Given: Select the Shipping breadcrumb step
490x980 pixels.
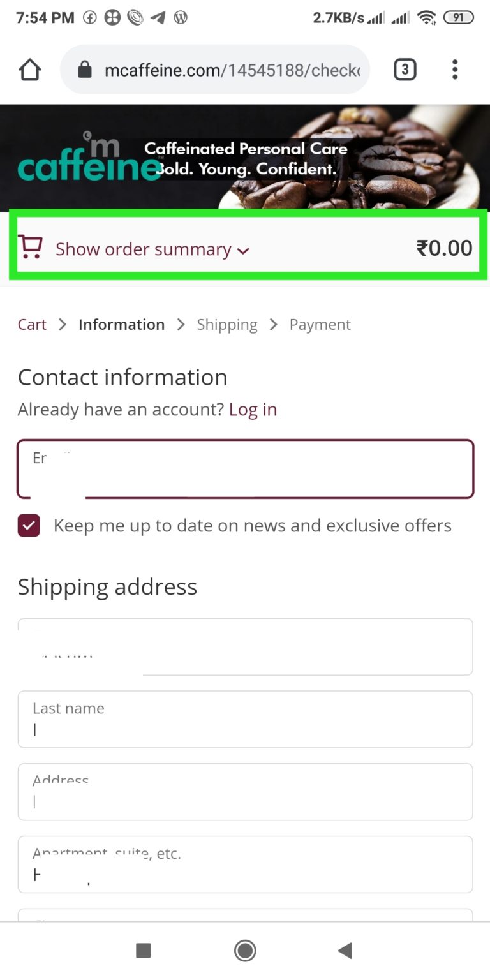Looking at the screenshot, I should pos(227,325).
